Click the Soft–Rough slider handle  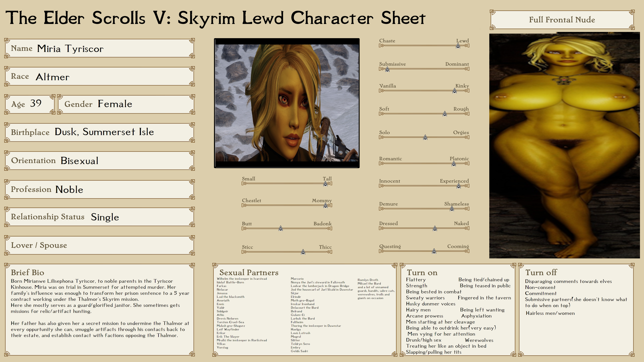(445, 114)
